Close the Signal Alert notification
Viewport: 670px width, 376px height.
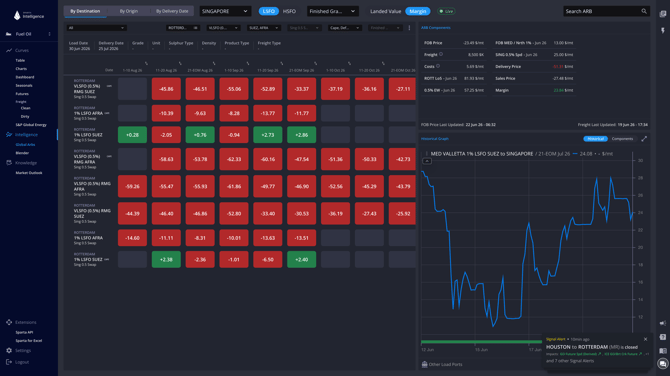645,339
